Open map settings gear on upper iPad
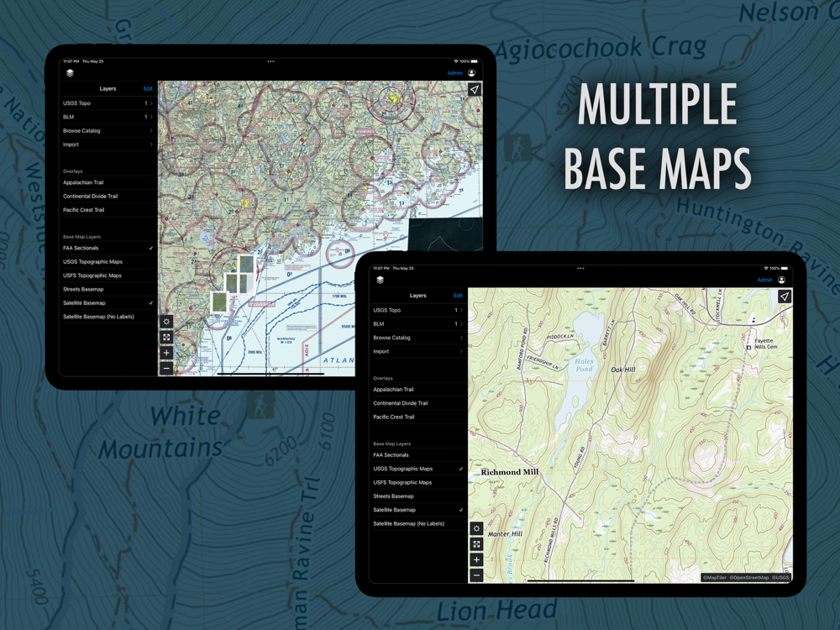 (166, 322)
